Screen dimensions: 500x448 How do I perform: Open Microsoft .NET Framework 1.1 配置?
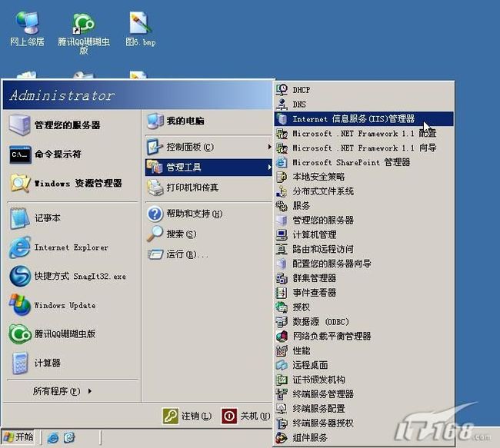[364, 133]
